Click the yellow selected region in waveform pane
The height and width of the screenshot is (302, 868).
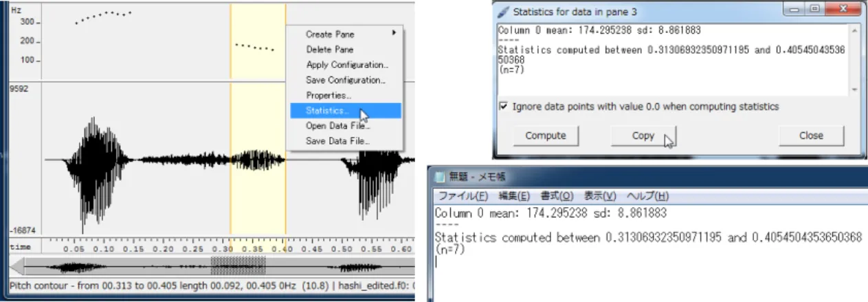tap(258, 160)
